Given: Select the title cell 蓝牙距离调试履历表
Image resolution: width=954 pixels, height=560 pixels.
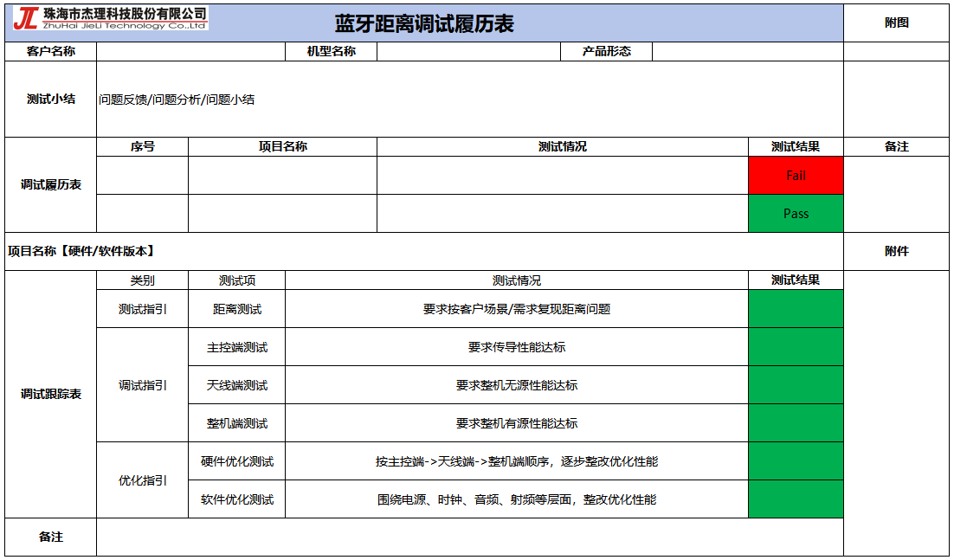Looking at the screenshot, I should (x=424, y=23).
